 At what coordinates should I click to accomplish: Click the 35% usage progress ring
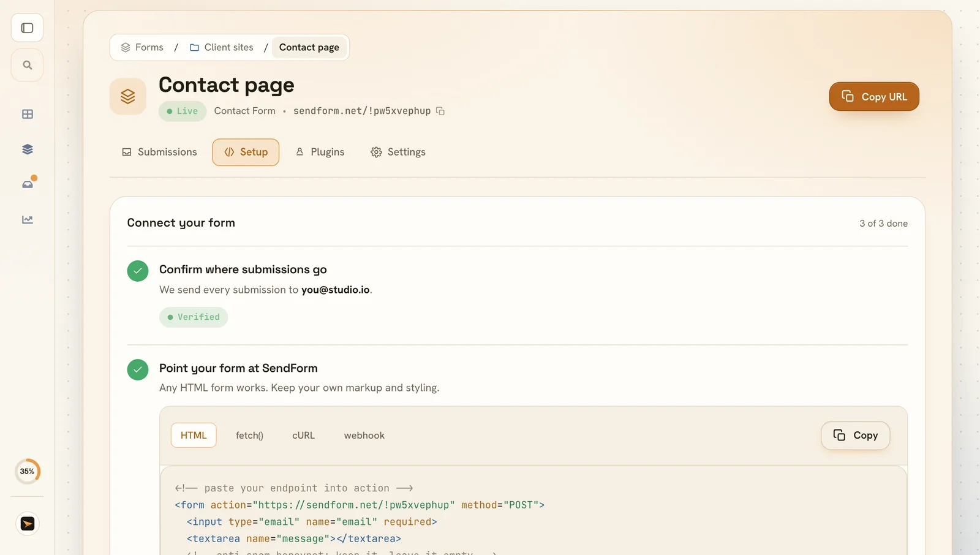pos(27,471)
